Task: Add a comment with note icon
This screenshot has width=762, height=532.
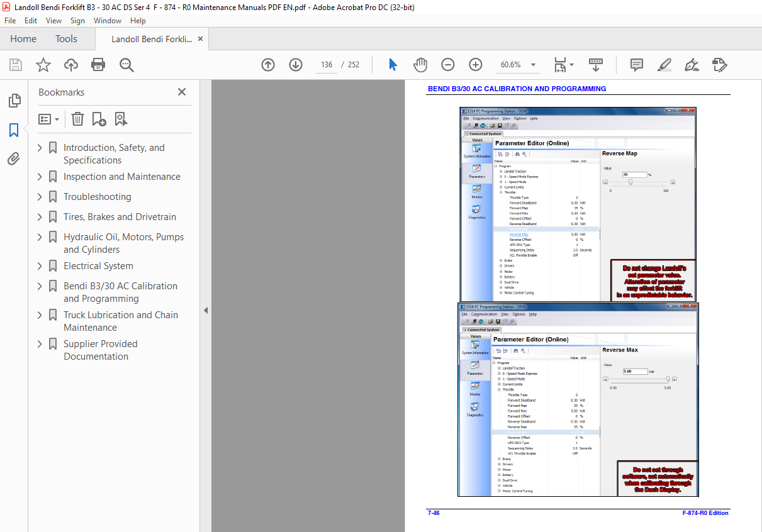Action: tap(637, 65)
